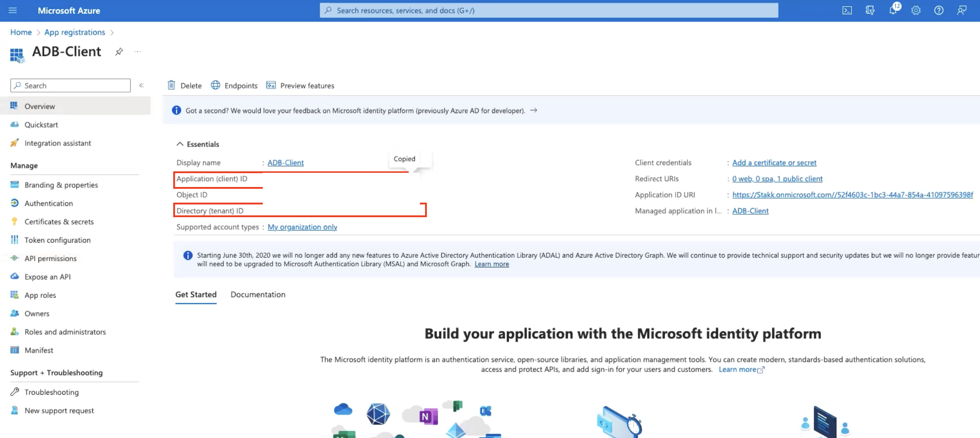Open the help question-mark icon
980x438 pixels.
pyautogui.click(x=939, y=10)
